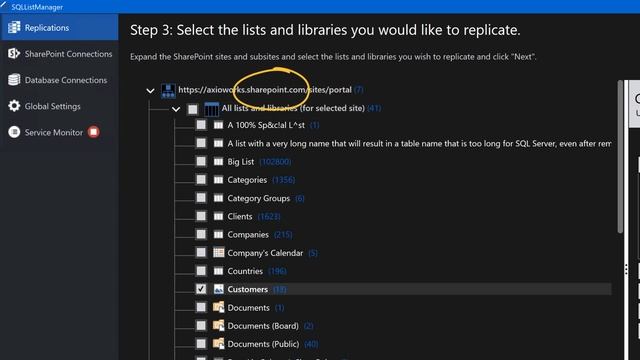Click the SharePoint Connections logo icon
Viewport: 640px width, 360px height.
14,53
